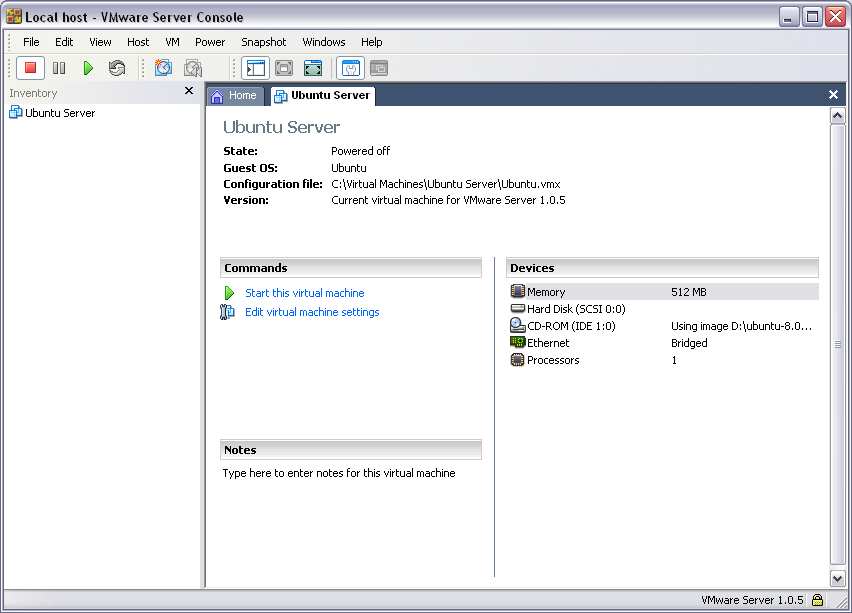This screenshot has width=852, height=613.
Task: Click the scroll up arrow of summary pane
Action: point(837,115)
